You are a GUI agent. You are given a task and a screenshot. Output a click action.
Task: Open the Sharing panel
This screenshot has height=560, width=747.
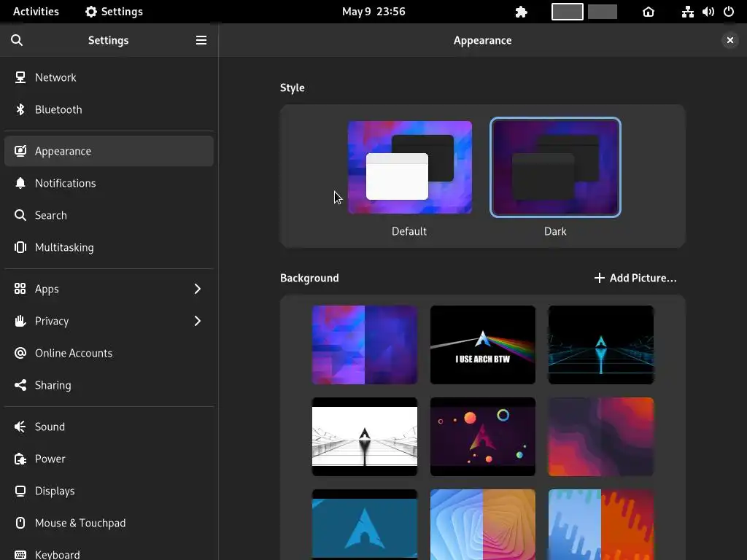[109, 385]
